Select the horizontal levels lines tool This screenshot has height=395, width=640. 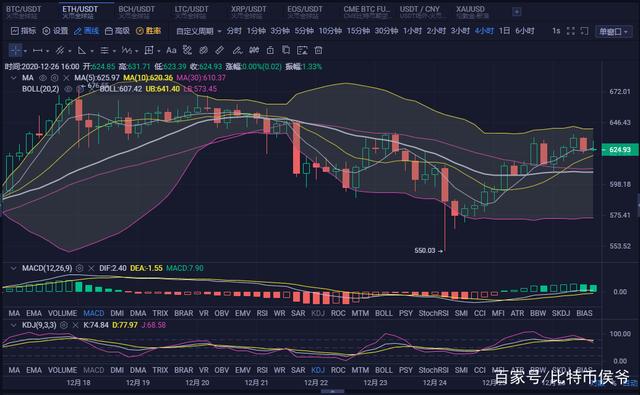pos(104,50)
